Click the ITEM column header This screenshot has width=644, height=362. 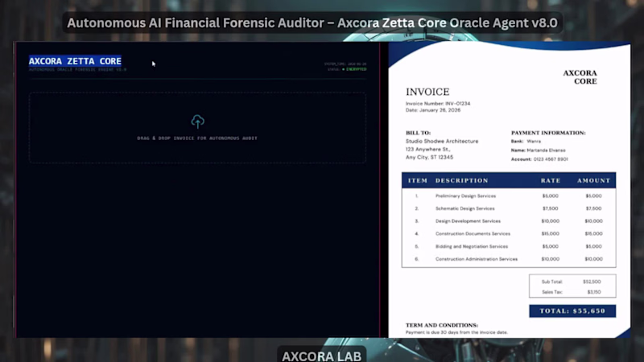[x=418, y=180]
